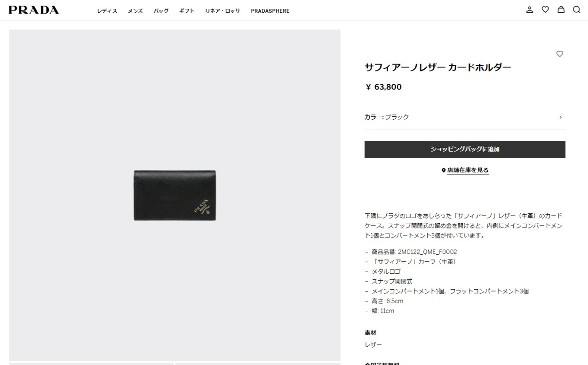Go to PRADASPHERE section
This screenshot has width=588, height=365.
270,11
